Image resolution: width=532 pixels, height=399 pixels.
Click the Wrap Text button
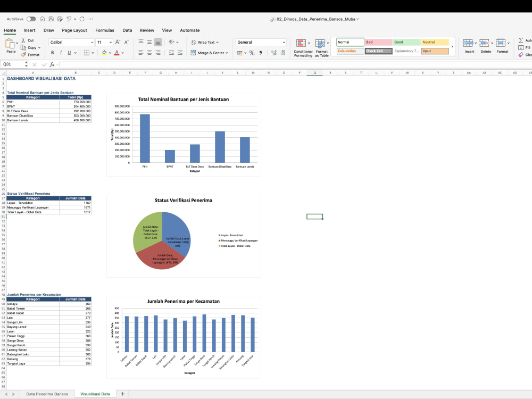pyautogui.click(x=205, y=43)
